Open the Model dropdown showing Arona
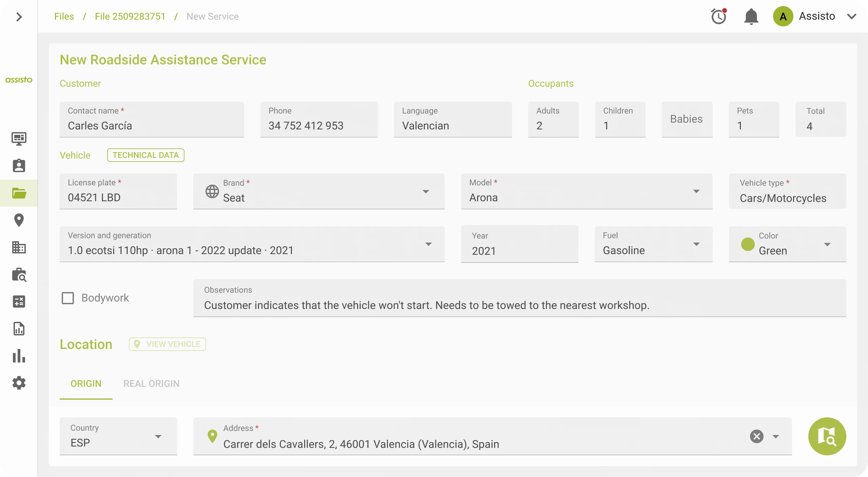This screenshot has width=868, height=477. pyautogui.click(x=587, y=191)
